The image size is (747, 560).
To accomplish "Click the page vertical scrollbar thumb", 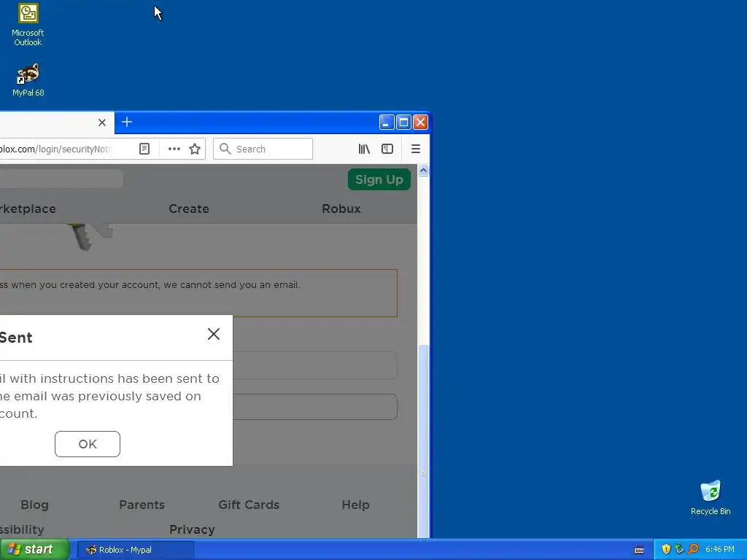I will 423,440.
